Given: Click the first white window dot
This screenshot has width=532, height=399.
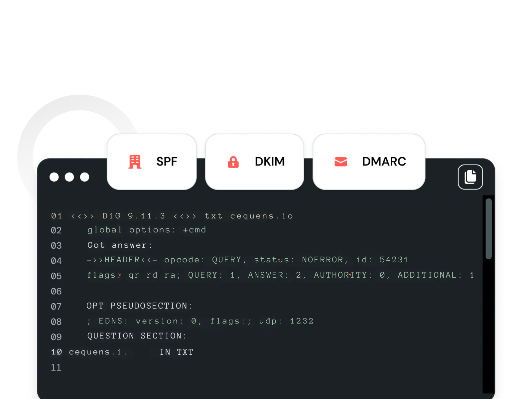Looking at the screenshot, I should [x=54, y=177].
